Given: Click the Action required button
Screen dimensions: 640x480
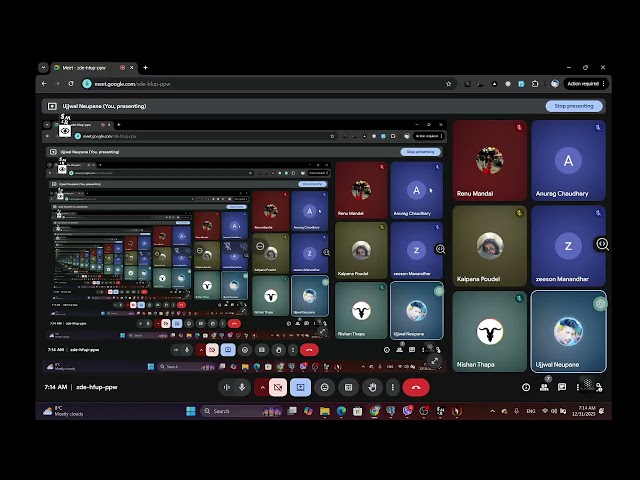Looking at the screenshot, I should click(582, 84).
